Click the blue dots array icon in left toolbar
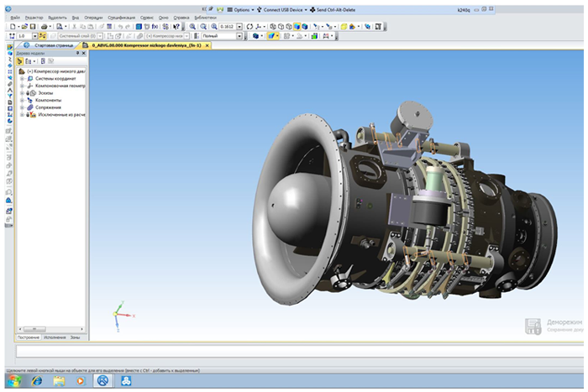 pos(10,71)
